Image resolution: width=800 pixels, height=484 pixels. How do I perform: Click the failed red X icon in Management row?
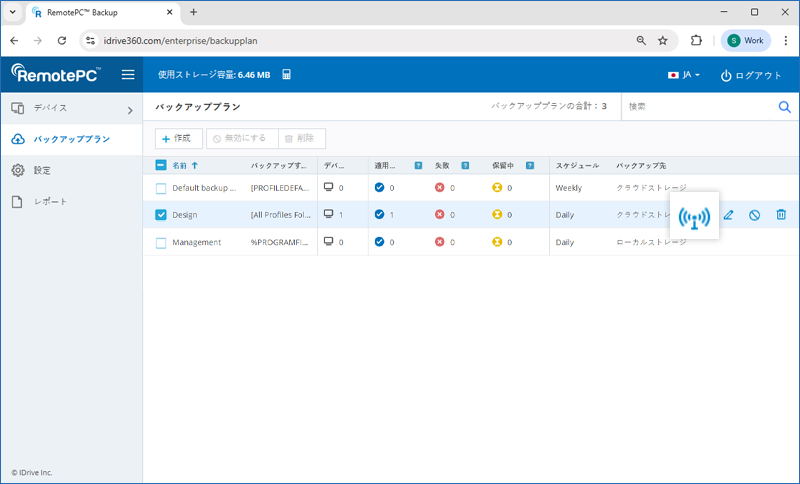tap(439, 242)
